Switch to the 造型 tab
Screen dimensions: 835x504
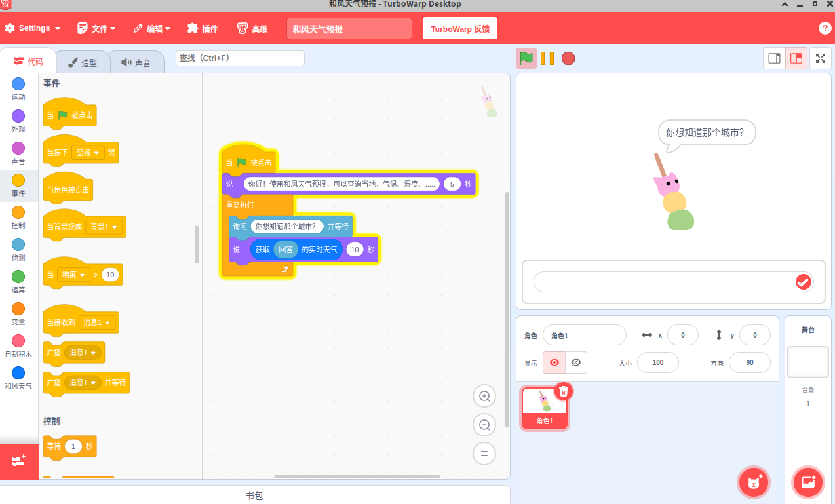[83, 63]
